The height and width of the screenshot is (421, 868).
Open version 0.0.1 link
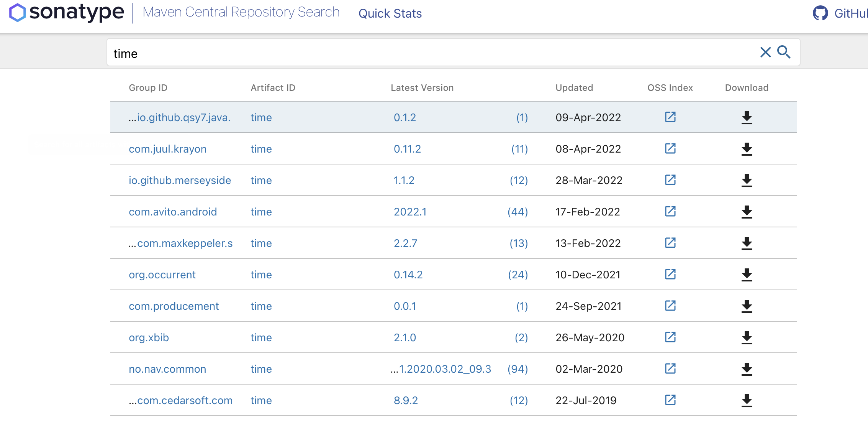[x=405, y=306]
